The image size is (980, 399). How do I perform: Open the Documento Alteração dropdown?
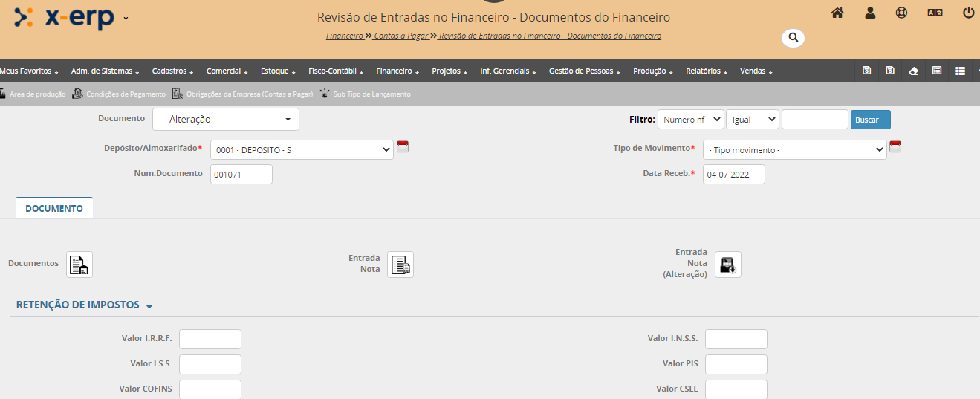(x=226, y=120)
